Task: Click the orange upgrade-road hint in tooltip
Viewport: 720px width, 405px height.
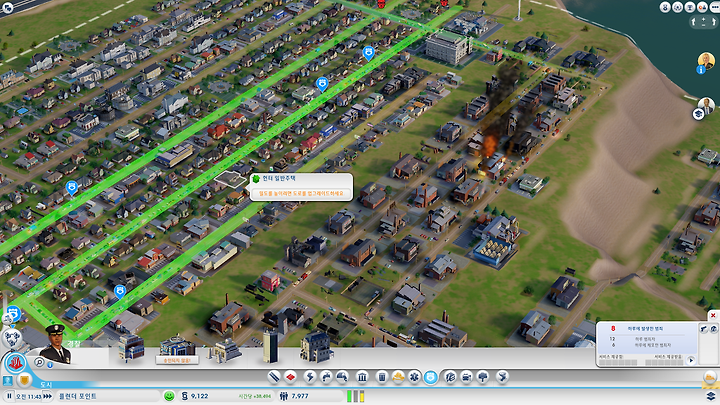Action: click(301, 193)
